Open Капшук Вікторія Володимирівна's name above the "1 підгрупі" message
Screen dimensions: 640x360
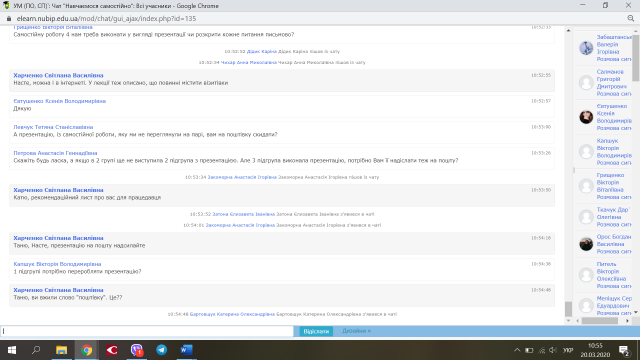[x=57, y=264]
